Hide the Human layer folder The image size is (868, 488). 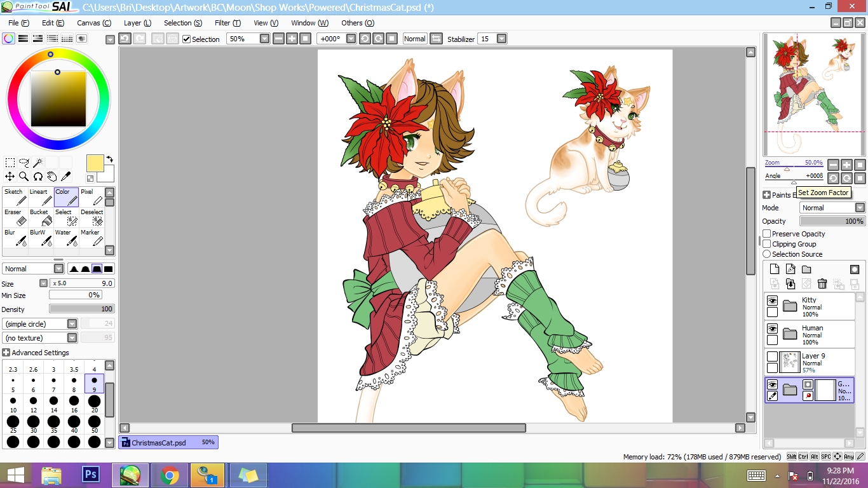pos(772,329)
